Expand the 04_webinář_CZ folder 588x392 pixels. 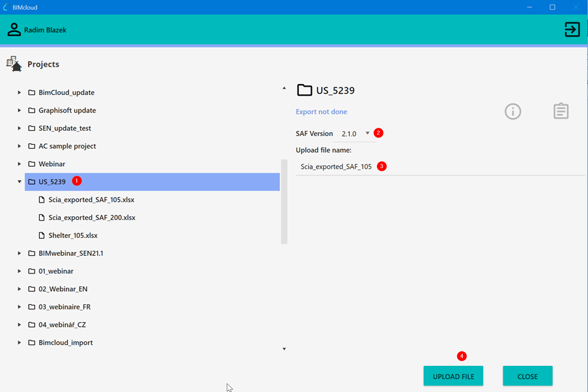[x=19, y=325]
